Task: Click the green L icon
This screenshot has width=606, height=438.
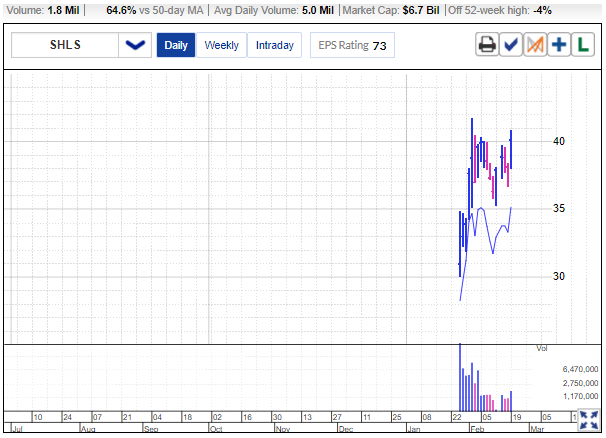Action: click(x=583, y=46)
